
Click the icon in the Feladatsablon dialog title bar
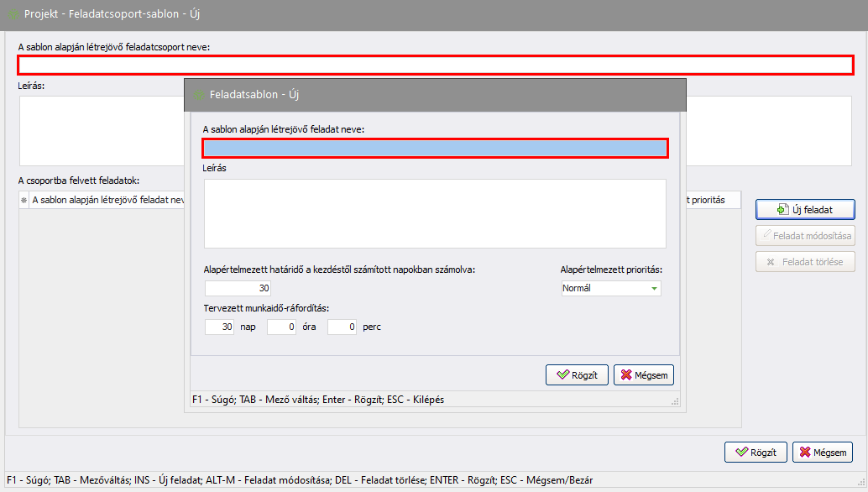[199, 95]
